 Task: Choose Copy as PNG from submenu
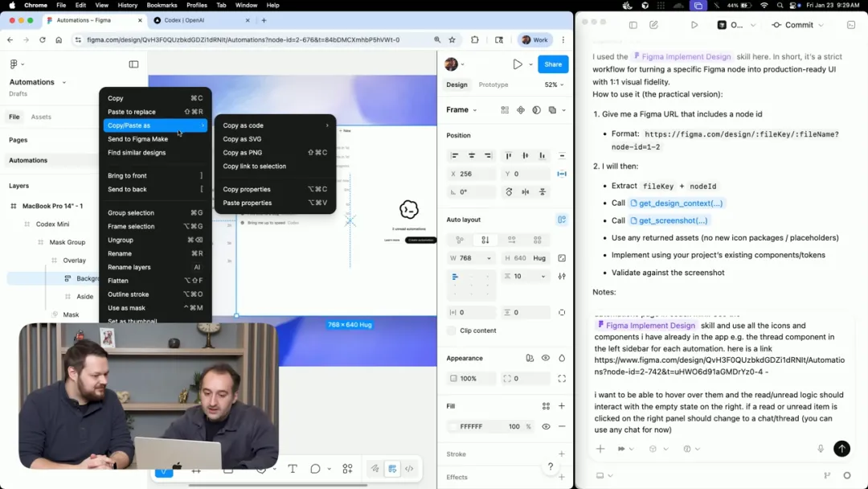(x=275, y=153)
